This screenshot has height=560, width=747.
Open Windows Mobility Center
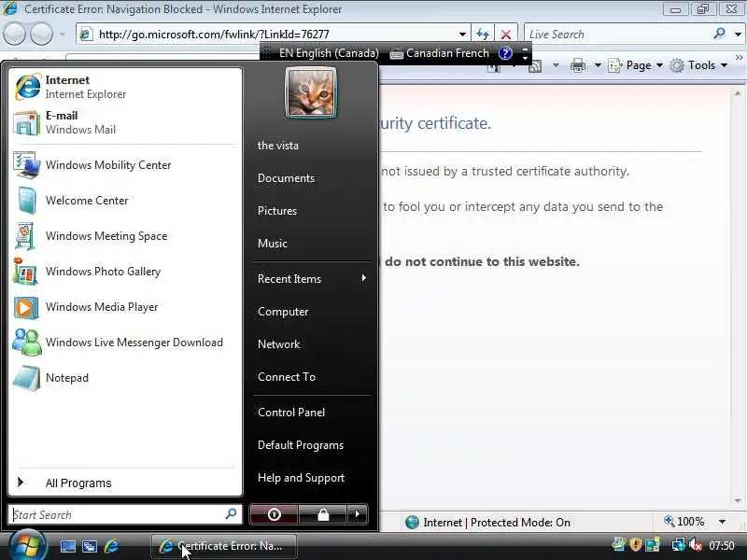click(x=125, y=165)
